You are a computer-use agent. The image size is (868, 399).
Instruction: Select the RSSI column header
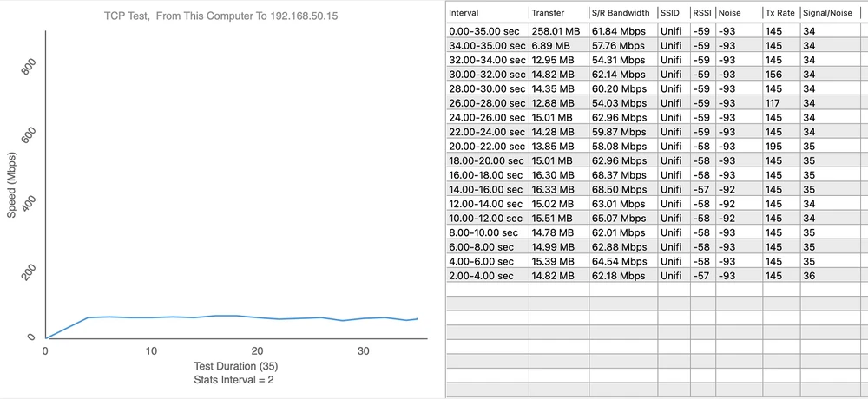[x=702, y=13]
